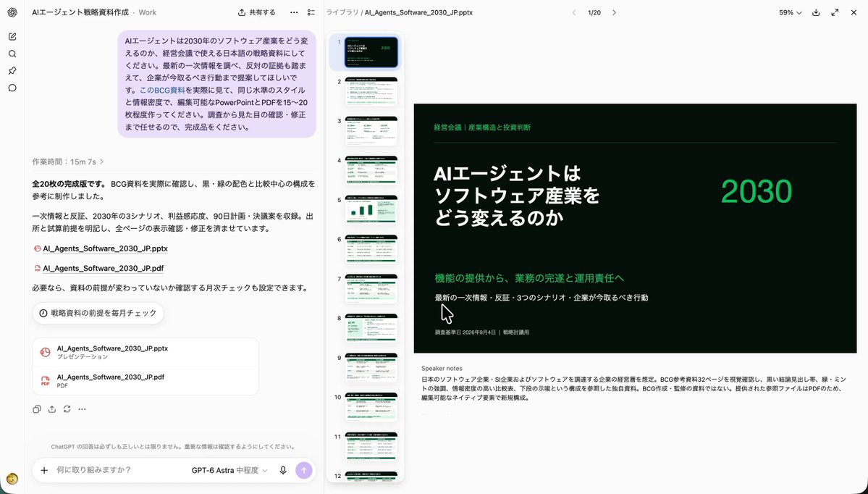Screen dimensions: 868x494
Task: Click the 1/20 slide counter
Action: point(594,12)
